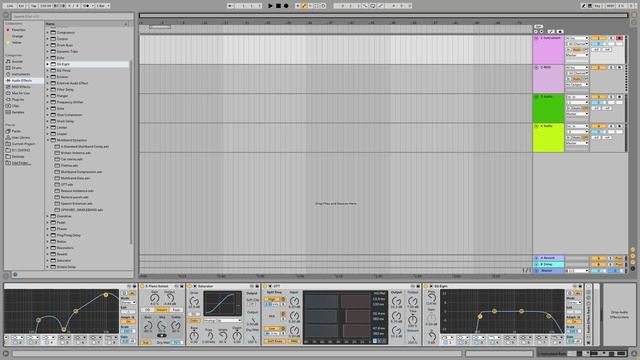Select the Multiband Gate.adv preset
This screenshot has width=640, height=360.
(75, 178)
